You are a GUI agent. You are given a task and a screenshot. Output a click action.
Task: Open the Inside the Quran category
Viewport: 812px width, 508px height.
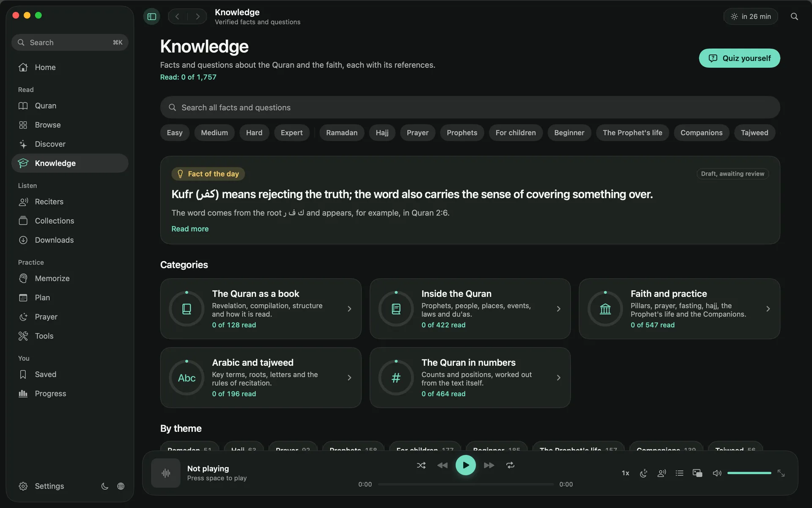[x=470, y=309]
